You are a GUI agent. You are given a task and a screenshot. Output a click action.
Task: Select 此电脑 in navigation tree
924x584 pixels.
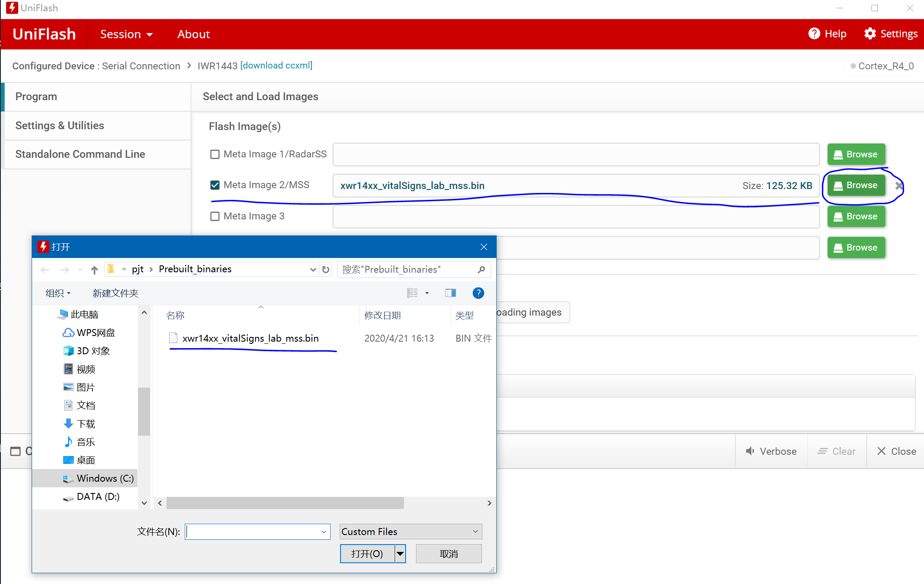coord(79,314)
